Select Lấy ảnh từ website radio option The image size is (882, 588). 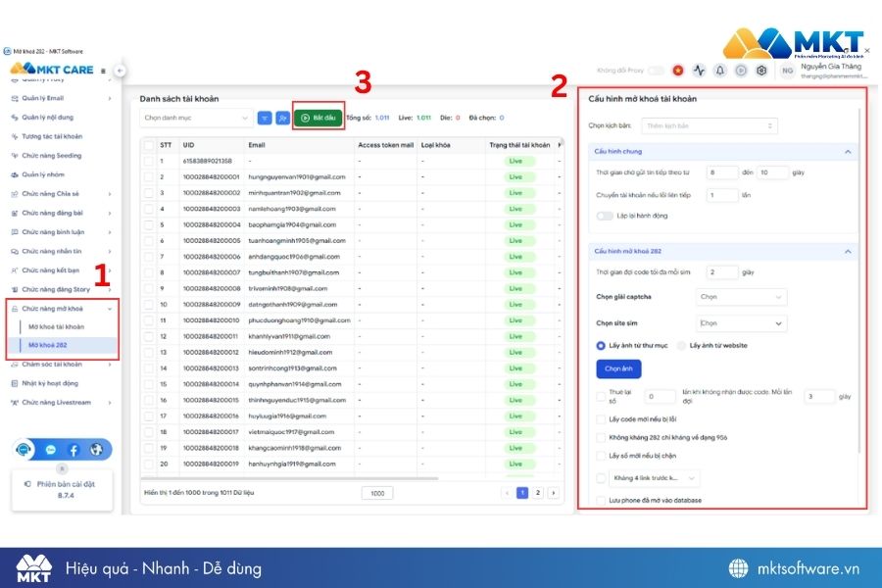[681, 346]
